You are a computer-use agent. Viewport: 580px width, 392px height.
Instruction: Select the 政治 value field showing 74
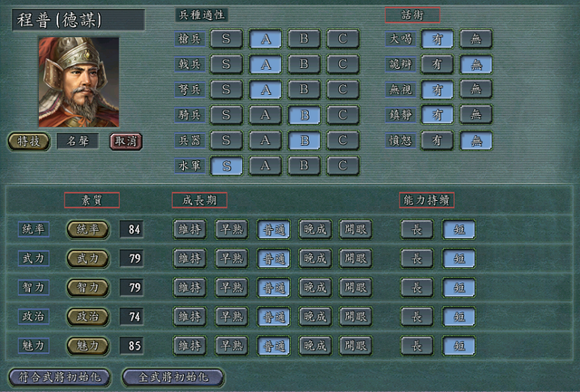[131, 317]
